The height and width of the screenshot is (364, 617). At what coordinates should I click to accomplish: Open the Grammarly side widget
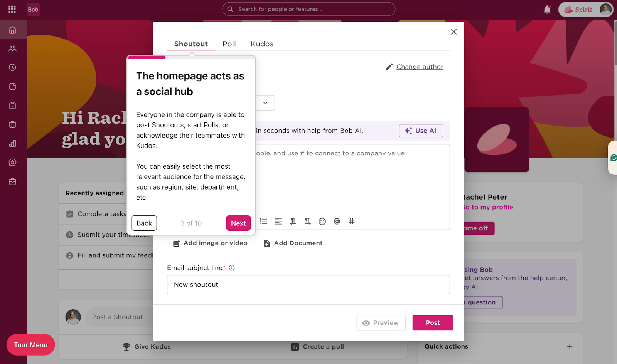pos(613,158)
